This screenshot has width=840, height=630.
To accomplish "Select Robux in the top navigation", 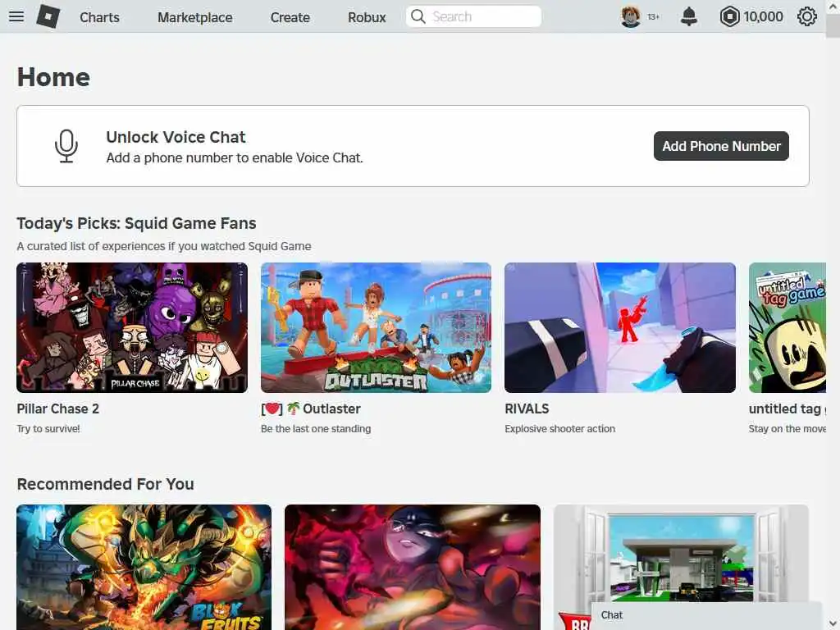I will pyautogui.click(x=367, y=17).
